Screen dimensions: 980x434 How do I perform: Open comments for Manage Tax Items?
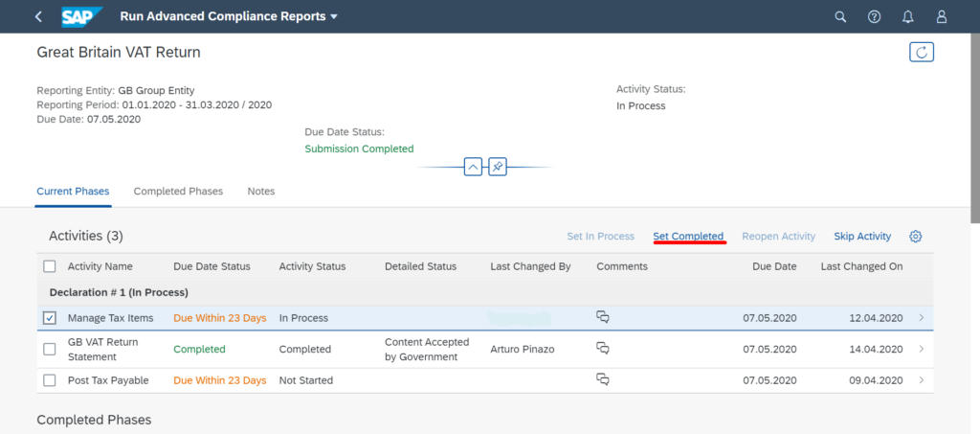tap(603, 317)
